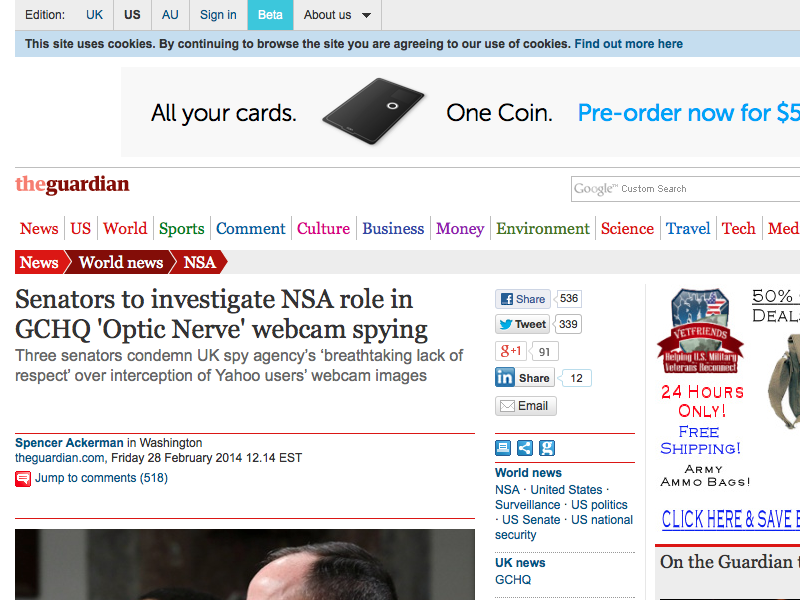The height and width of the screenshot is (600, 800).
Task: Open Spencer Ackerman's author page
Action: click(69, 443)
